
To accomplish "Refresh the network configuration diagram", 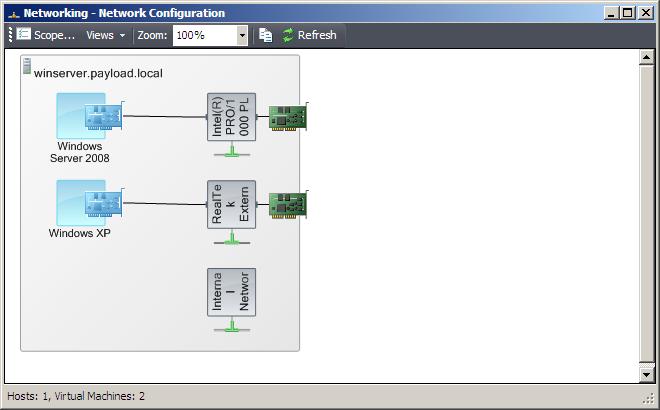I will pyautogui.click(x=309, y=35).
